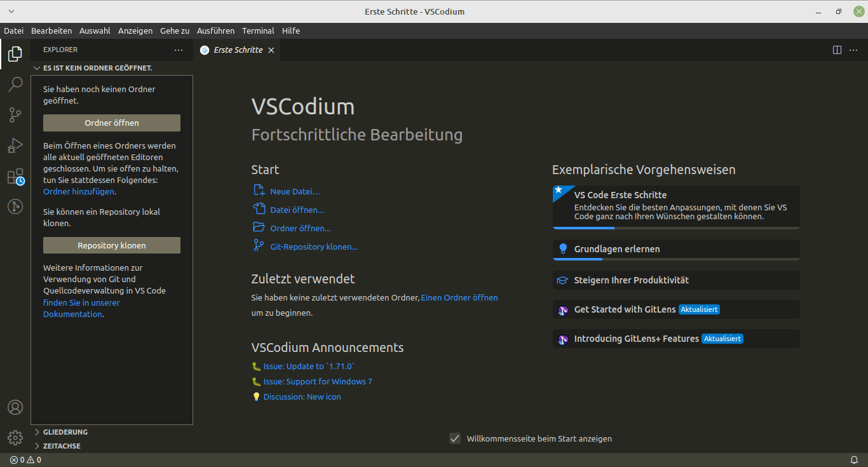Click the notifications bell in status bar
This screenshot has width=868, height=467.
click(x=854, y=460)
